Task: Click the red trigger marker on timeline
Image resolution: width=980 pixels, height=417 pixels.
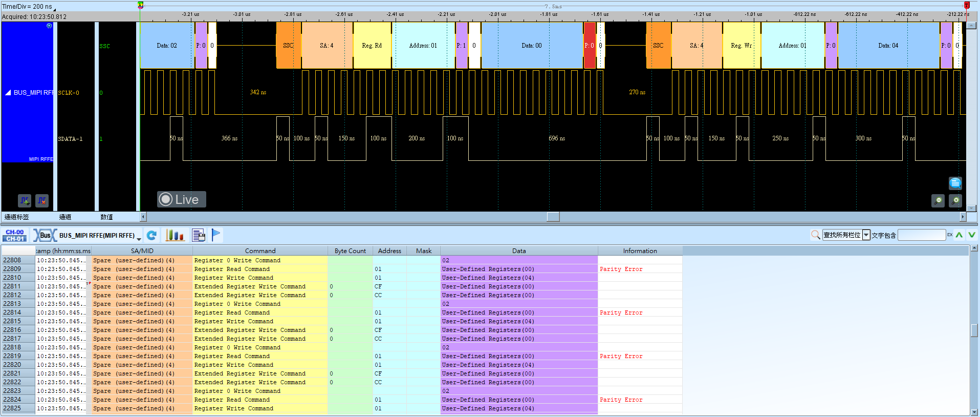Action: [x=967, y=5]
